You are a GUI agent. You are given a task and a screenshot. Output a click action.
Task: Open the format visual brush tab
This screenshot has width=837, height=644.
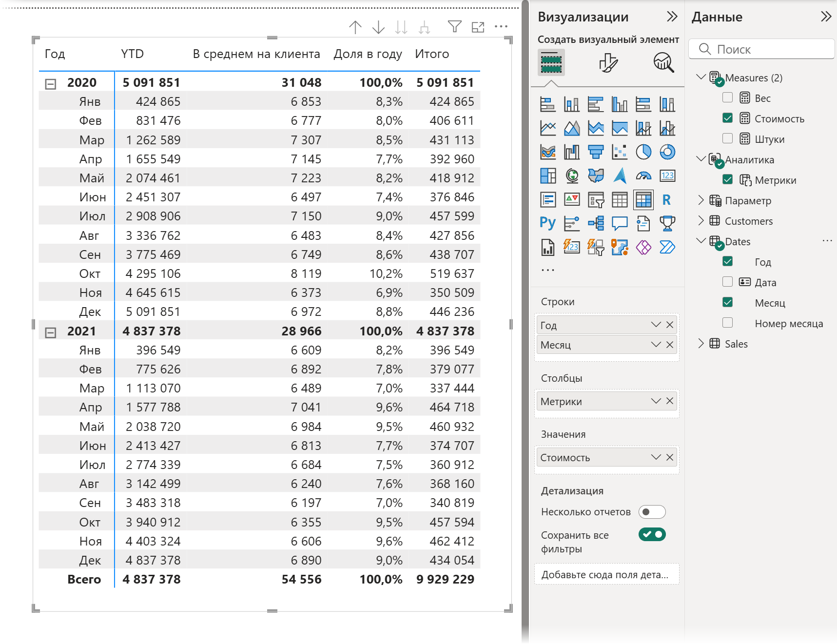click(607, 63)
